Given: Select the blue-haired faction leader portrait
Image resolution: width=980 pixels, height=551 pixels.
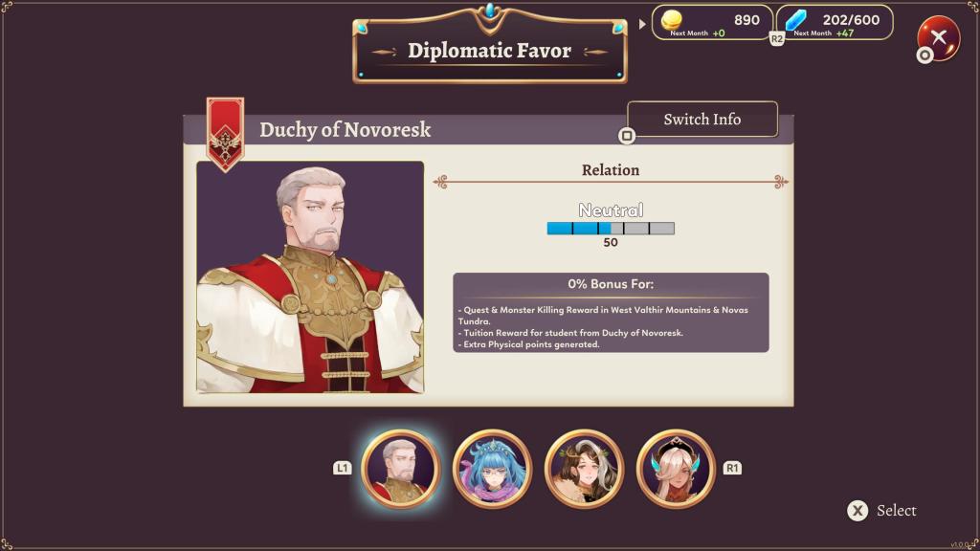Looking at the screenshot, I should pos(493,469).
